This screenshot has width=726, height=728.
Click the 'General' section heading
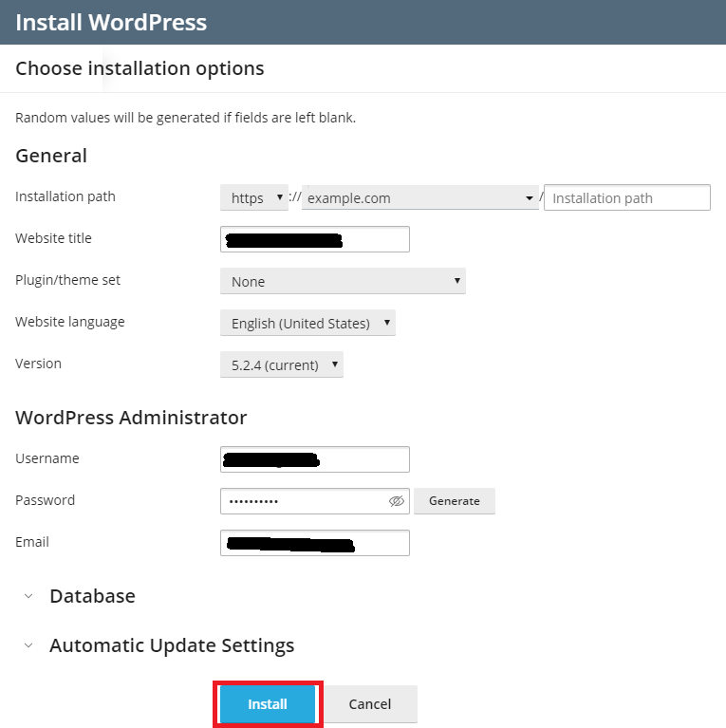51,156
